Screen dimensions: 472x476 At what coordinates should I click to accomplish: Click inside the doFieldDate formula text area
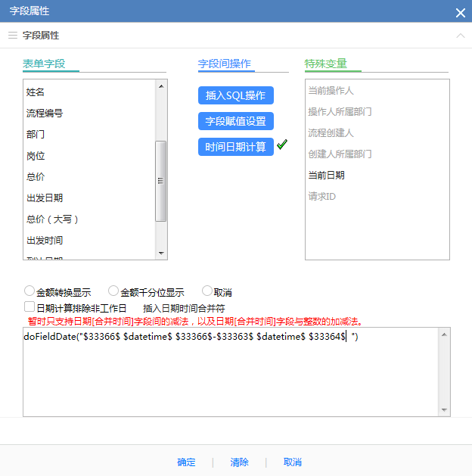click(x=227, y=378)
